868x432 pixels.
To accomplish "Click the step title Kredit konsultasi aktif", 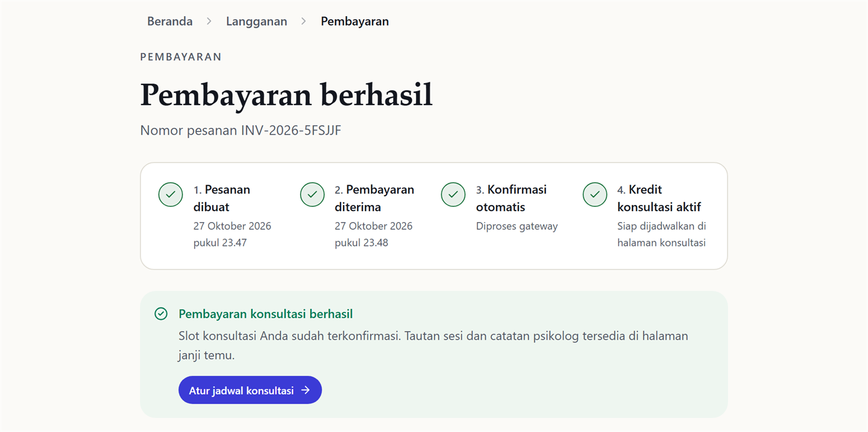I will [x=659, y=198].
